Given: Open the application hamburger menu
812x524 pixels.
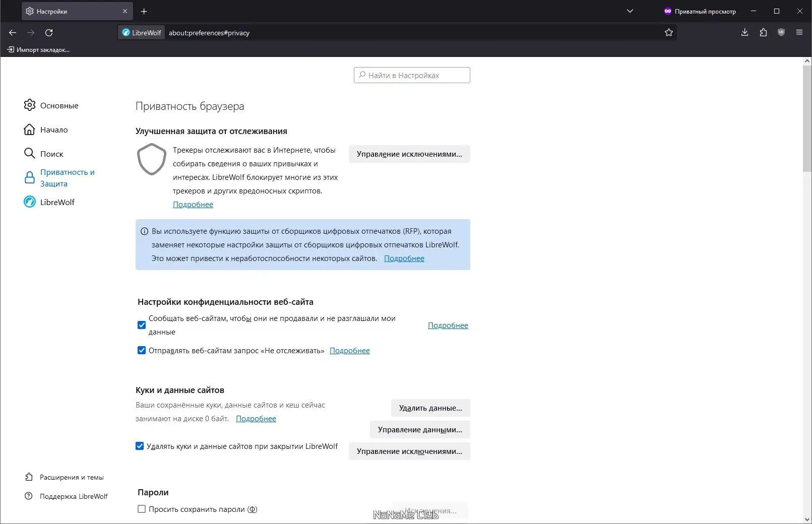Looking at the screenshot, I should (x=799, y=33).
